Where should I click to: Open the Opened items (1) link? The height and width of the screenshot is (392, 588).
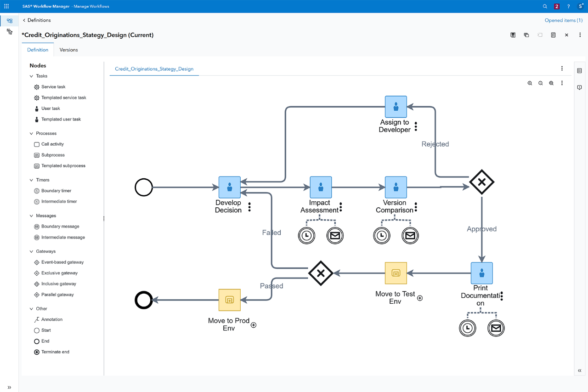click(563, 20)
